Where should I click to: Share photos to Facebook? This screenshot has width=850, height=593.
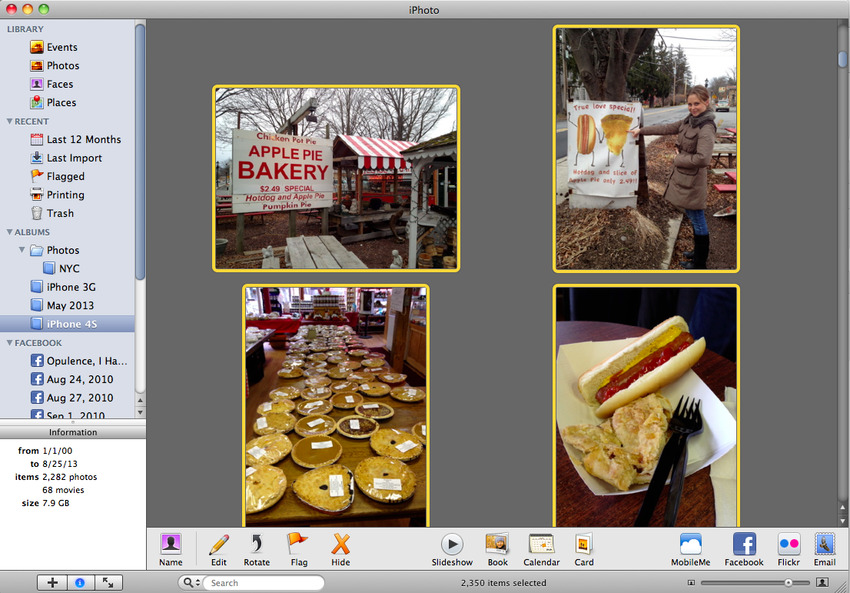(x=744, y=549)
